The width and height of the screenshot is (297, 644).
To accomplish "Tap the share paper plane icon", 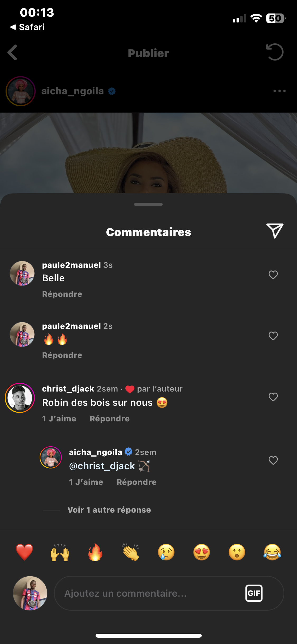I will (275, 231).
